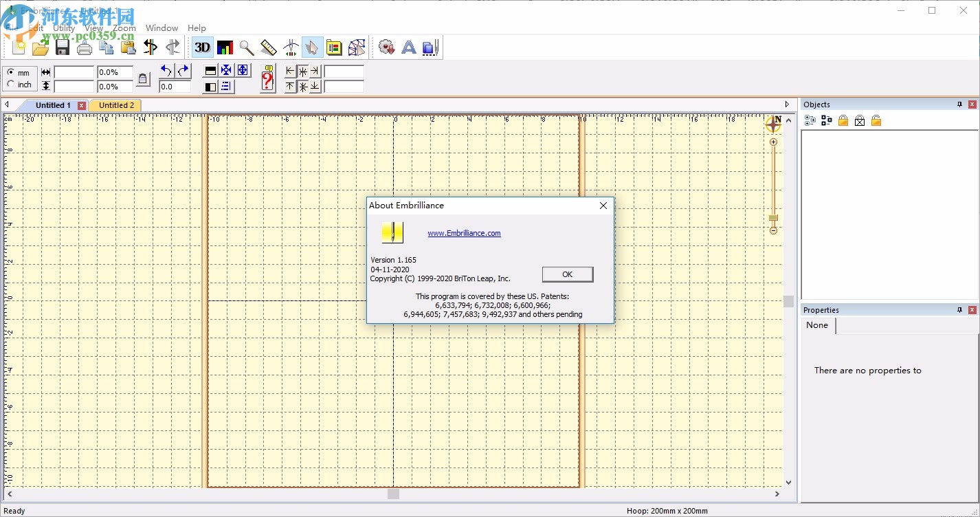Open the Window menu
The width and height of the screenshot is (980, 517).
[162, 28]
